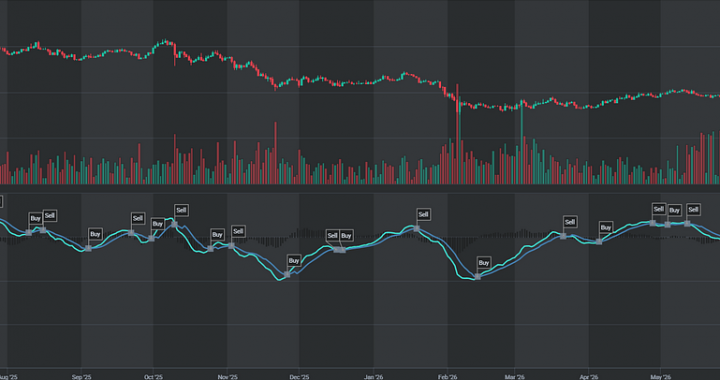This screenshot has height=380, width=720.
Task: Click the Buy marker in mid-December '25
Action: (x=346, y=236)
